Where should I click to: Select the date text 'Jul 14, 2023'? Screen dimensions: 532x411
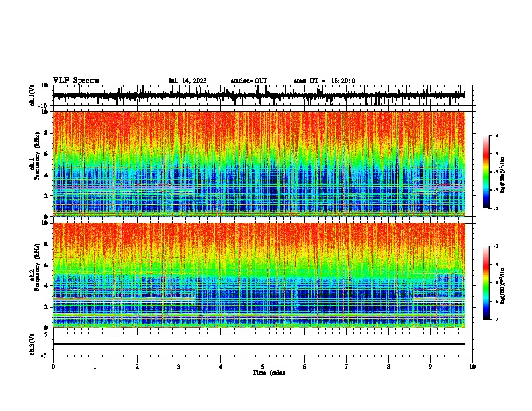[187, 81]
